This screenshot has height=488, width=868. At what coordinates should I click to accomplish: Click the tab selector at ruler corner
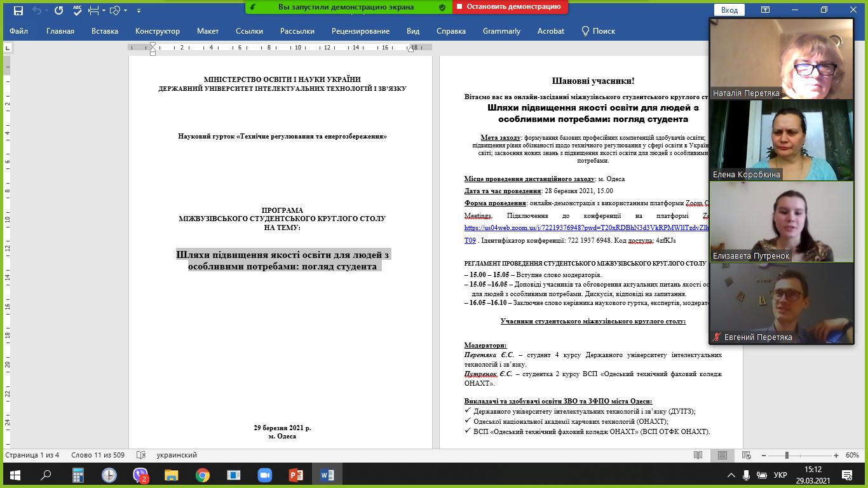click(7, 47)
